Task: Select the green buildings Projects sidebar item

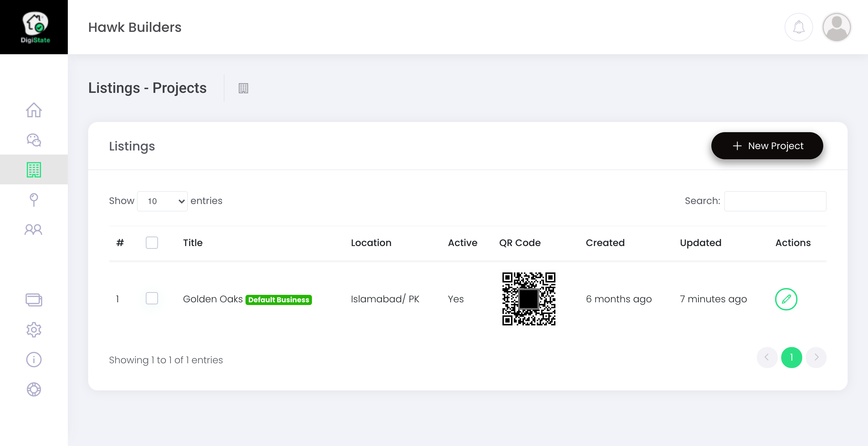Action: pyautogui.click(x=34, y=169)
